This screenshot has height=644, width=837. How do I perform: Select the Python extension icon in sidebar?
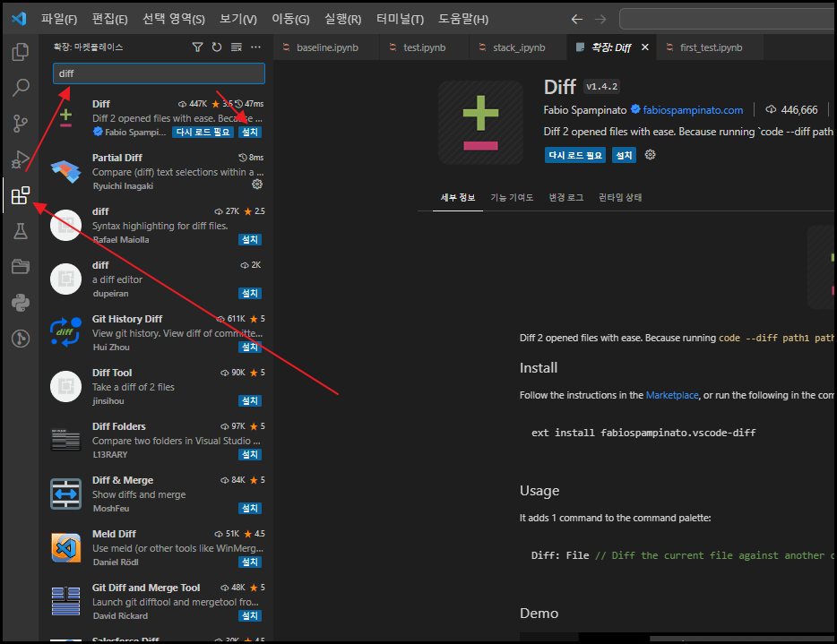[20, 303]
